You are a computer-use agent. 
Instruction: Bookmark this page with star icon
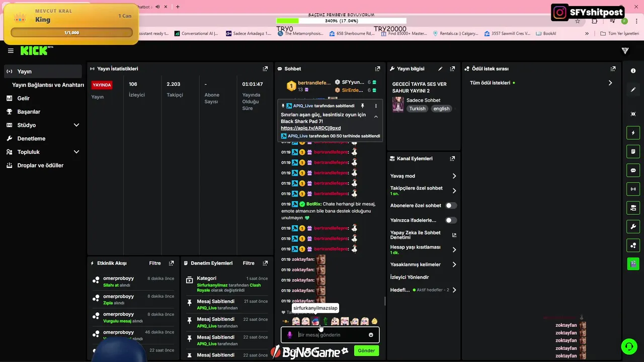click(x=578, y=21)
